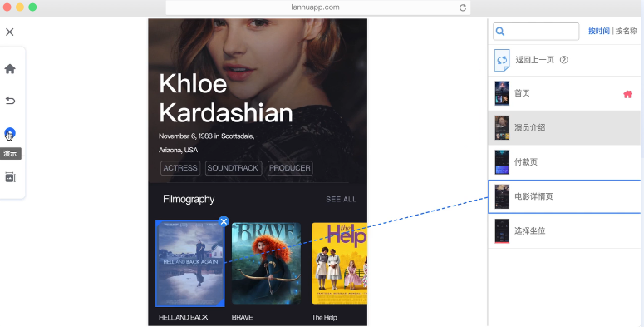Click the undo back arrow icon
Viewport: 644px width, 327px height.
click(10, 101)
